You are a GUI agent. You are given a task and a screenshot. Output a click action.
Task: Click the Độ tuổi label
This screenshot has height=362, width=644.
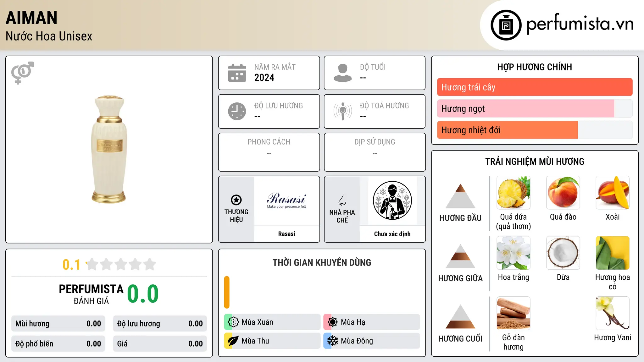point(373,67)
